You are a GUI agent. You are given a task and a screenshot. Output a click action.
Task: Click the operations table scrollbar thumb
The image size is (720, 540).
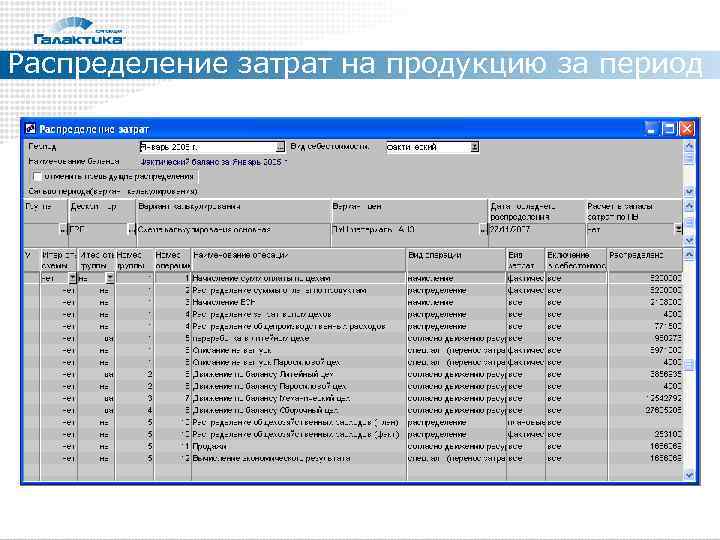(689, 365)
